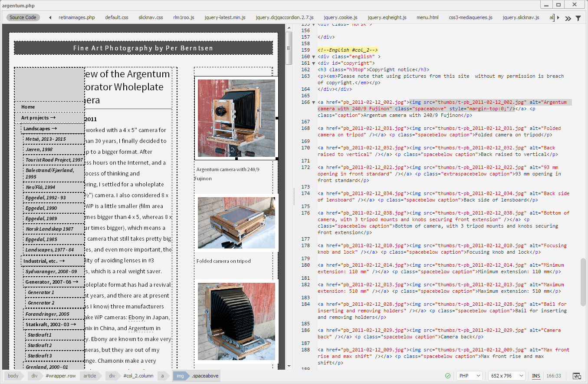Open slicknav.css related file
The width and height of the screenshot is (588, 384).
pyautogui.click(x=151, y=17)
